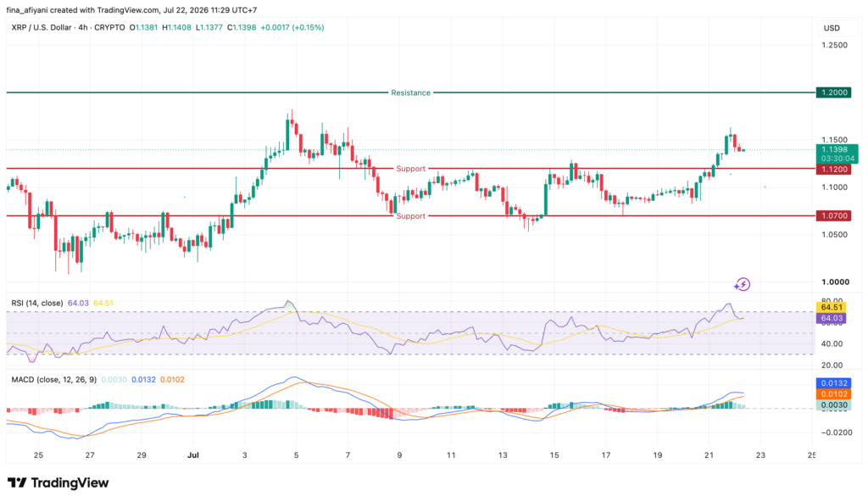Click the green Resistance line label
This screenshot has height=502, width=868.
point(410,93)
